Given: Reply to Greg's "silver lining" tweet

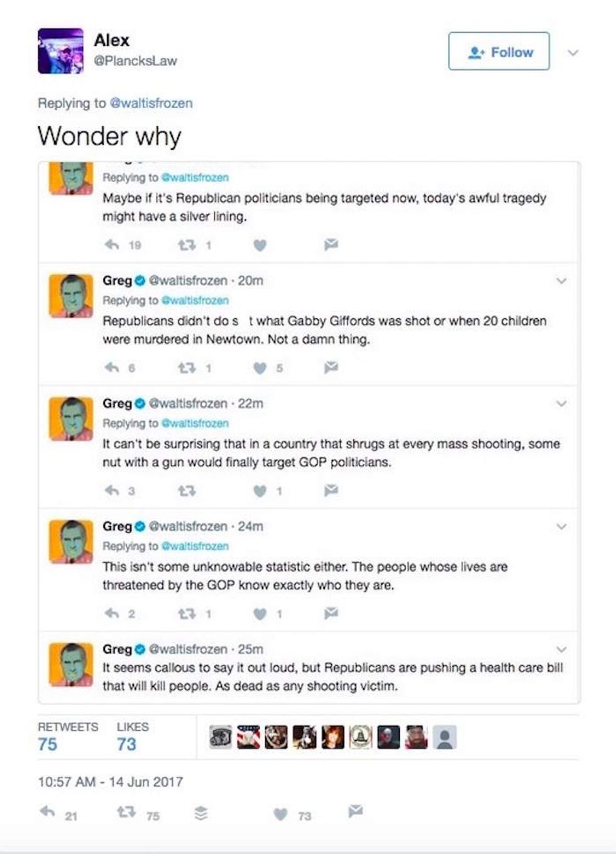Looking at the screenshot, I should pyautogui.click(x=112, y=245).
